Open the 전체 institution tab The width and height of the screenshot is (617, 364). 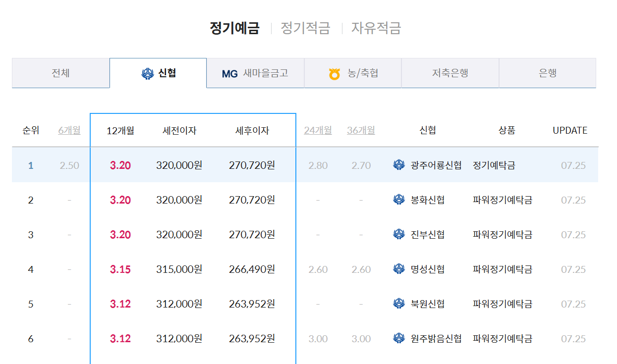click(60, 73)
